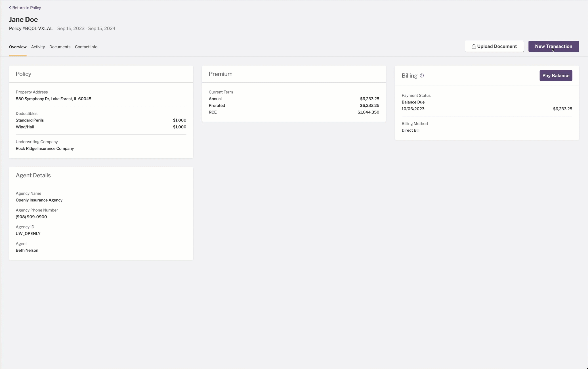The width and height of the screenshot is (588, 369).
Task: Open the Billing help question mark icon
Action: [422, 76]
